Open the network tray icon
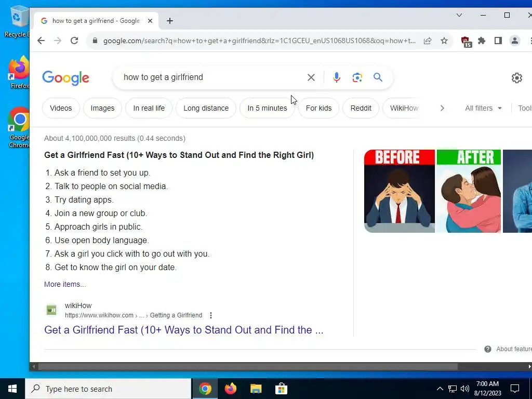532x399 pixels. (453, 389)
